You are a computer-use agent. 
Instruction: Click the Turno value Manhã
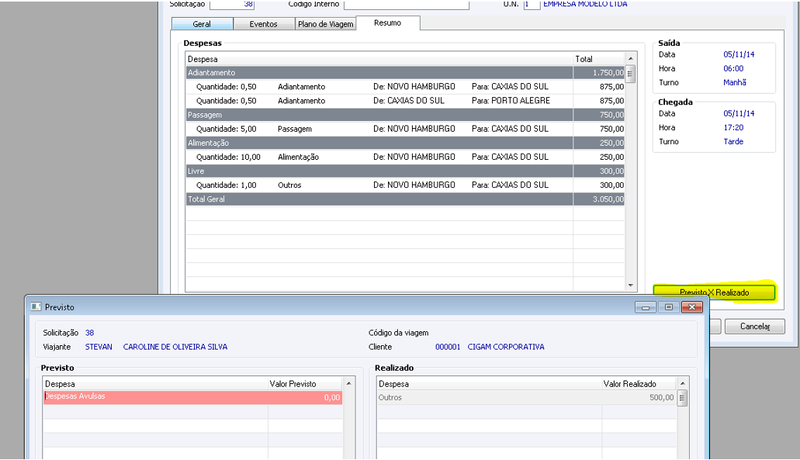coord(735,83)
